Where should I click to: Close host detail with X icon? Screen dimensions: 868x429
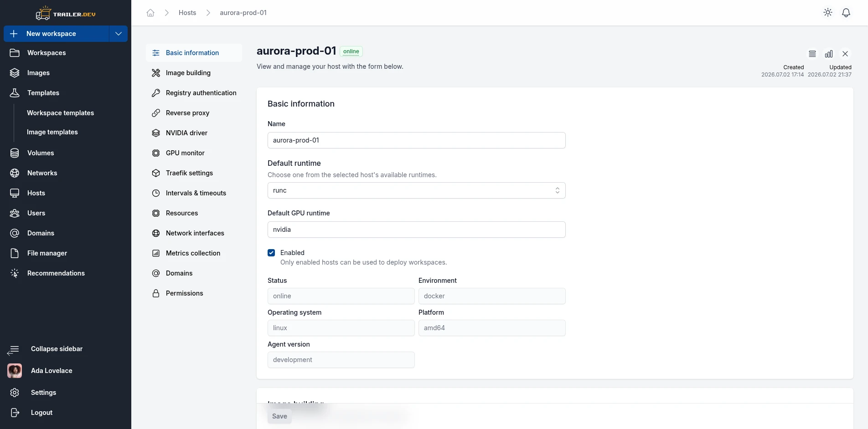[x=845, y=54]
